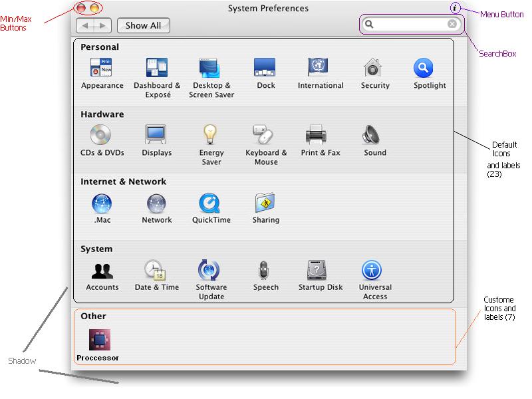Open Universal Access preferences
This screenshot has width=532, height=399.
pyautogui.click(x=375, y=280)
